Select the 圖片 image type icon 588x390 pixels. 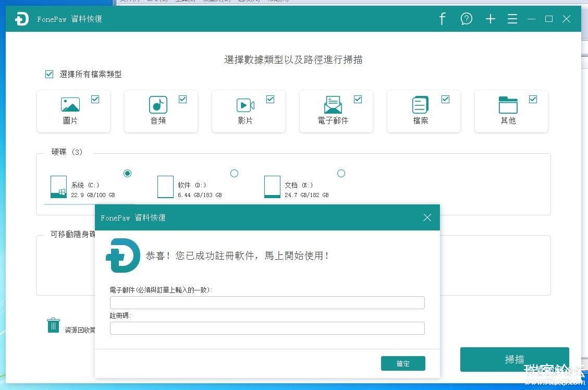point(70,105)
